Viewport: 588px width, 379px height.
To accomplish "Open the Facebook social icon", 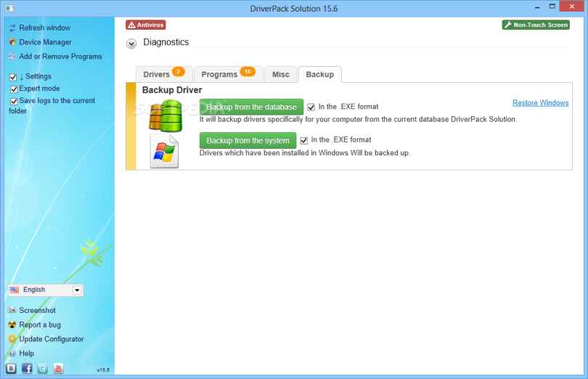I will [x=27, y=368].
